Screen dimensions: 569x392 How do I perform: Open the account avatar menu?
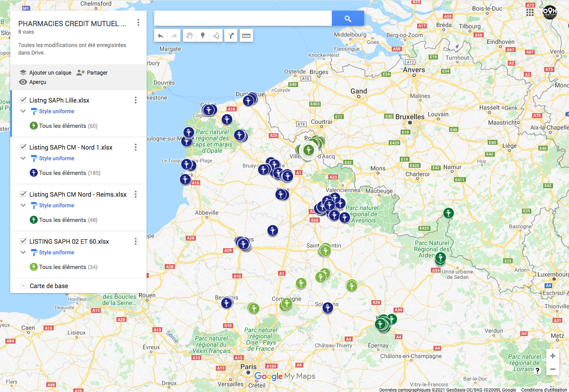(549, 12)
